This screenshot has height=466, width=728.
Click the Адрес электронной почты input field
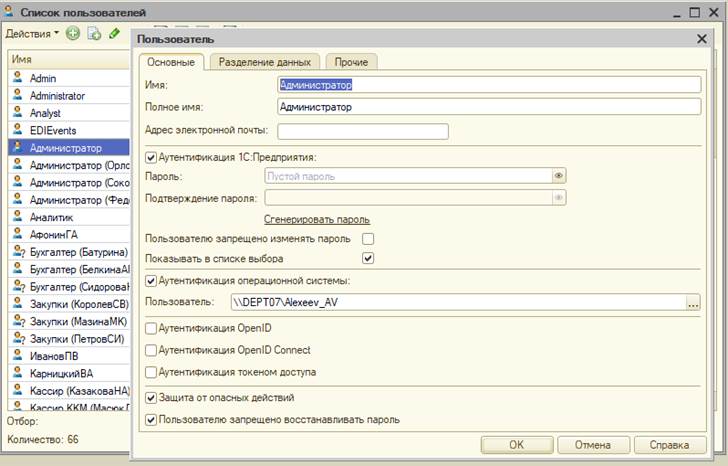pyautogui.click(x=363, y=131)
